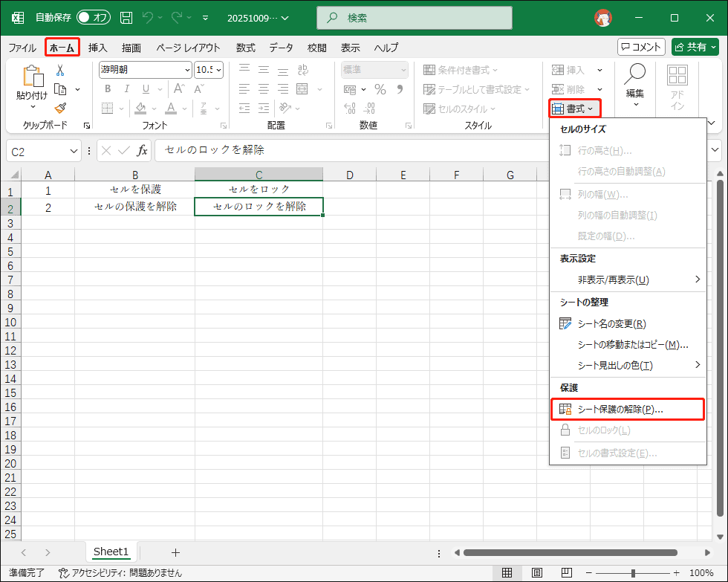Open the 条件付き書式 dropdown

pyautogui.click(x=460, y=70)
